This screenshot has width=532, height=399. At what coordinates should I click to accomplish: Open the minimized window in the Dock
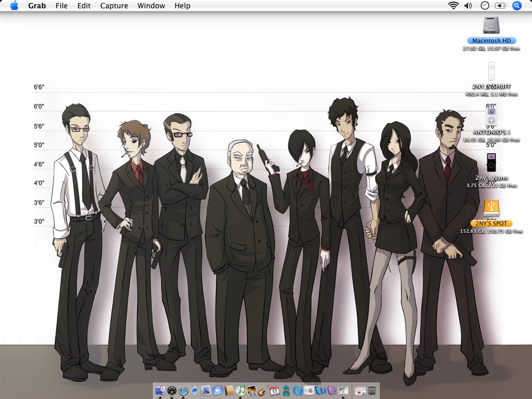click(361, 391)
